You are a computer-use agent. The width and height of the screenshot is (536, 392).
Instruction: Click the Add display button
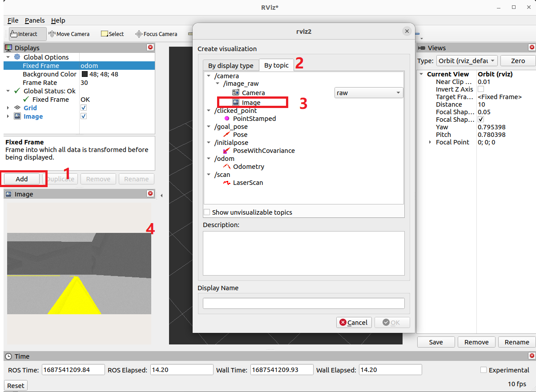(22, 179)
